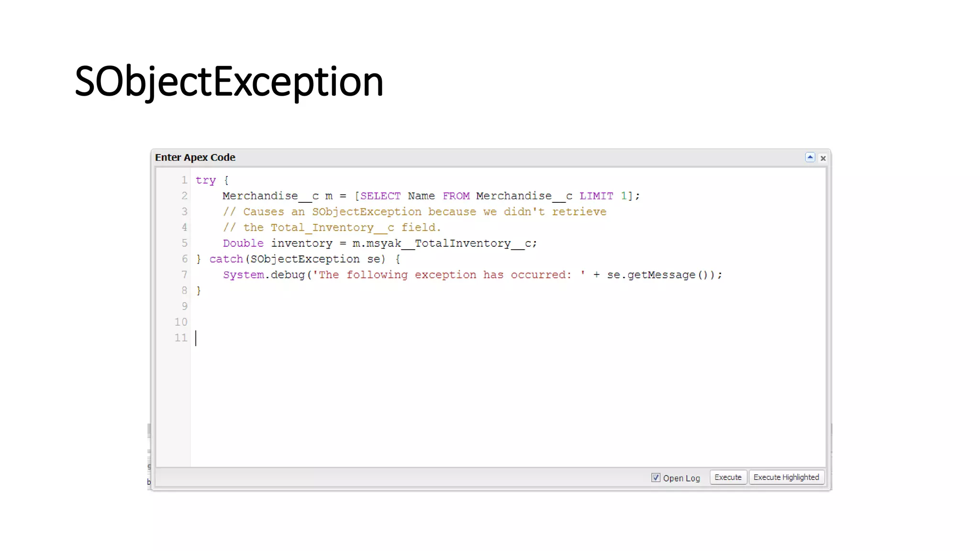Image resolution: width=980 pixels, height=551 pixels.
Task: Place cursor on empty line 11
Action: 507,338
